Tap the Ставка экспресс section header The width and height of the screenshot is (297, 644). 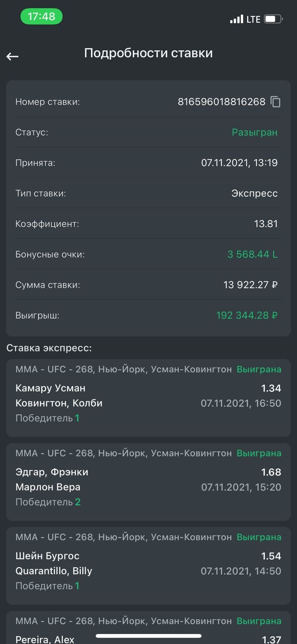tap(49, 348)
